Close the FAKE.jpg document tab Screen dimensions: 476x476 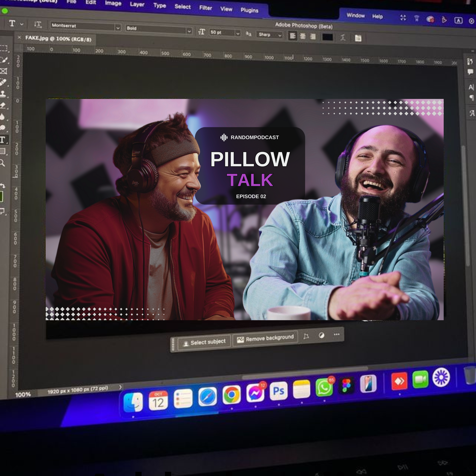click(x=19, y=37)
